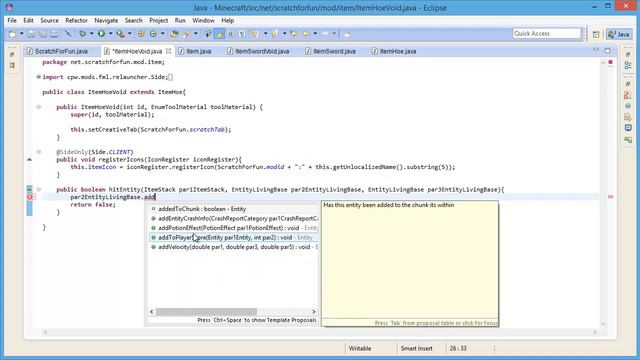
Task: Open the Project menu
Action: point(158,20)
